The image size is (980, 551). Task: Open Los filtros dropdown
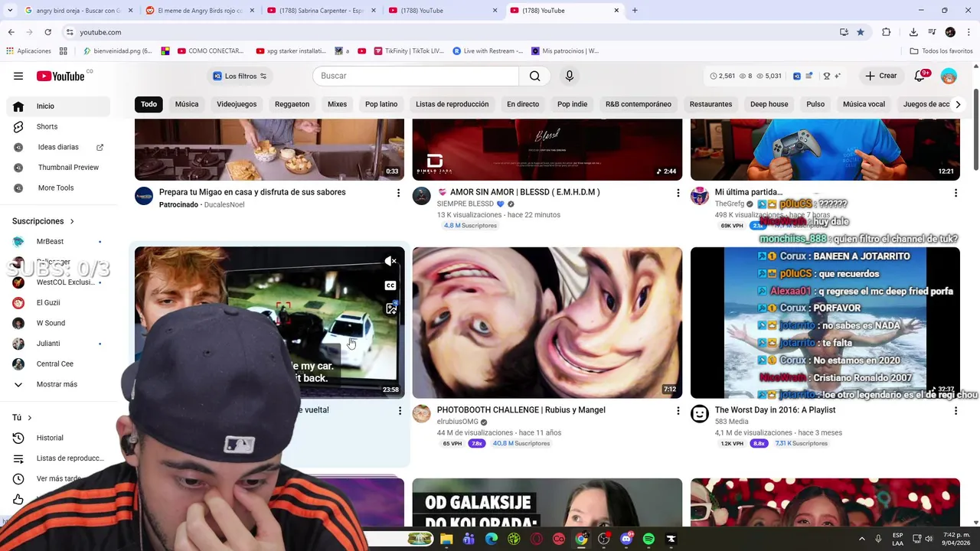coord(240,76)
